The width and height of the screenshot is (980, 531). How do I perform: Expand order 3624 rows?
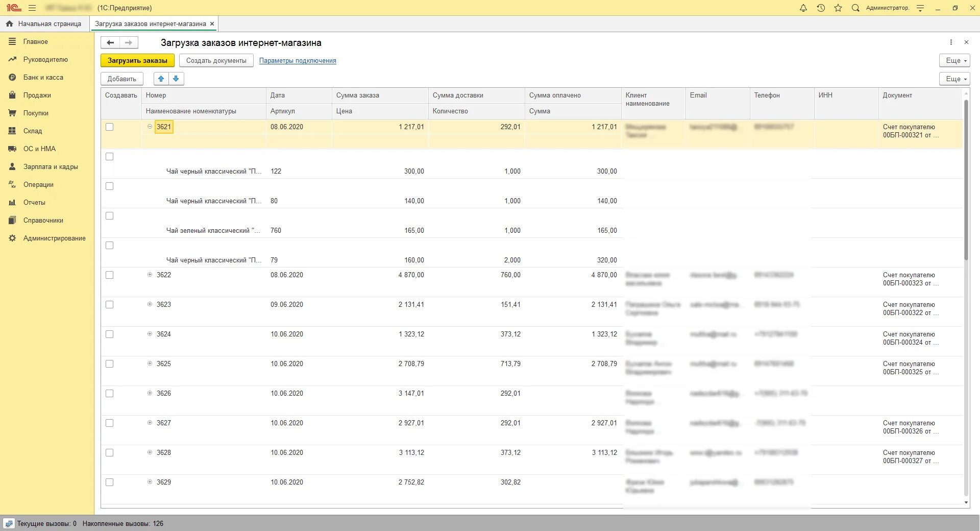pyautogui.click(x=150, y=334)
